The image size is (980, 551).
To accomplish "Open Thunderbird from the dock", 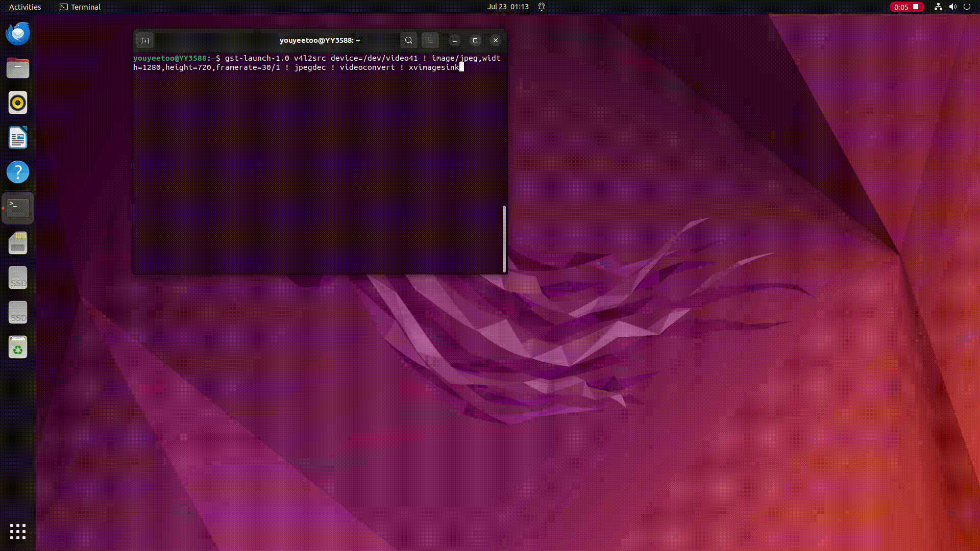I will coord(18,33).
